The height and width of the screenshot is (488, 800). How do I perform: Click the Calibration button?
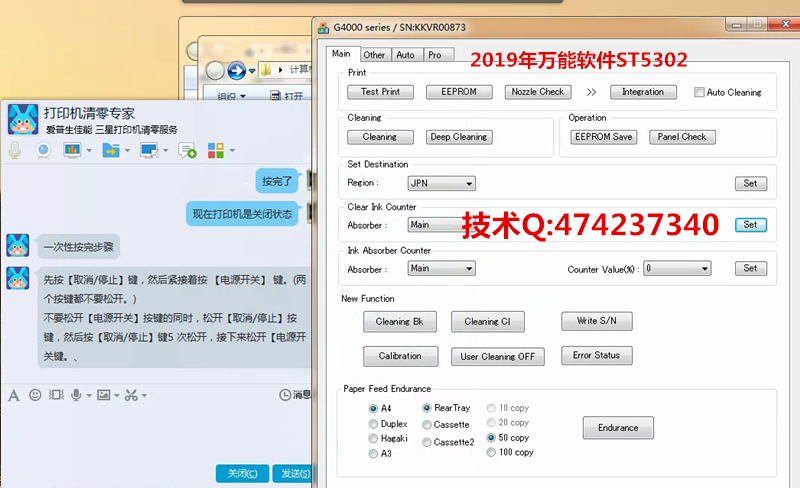click(x=401, y=356)
